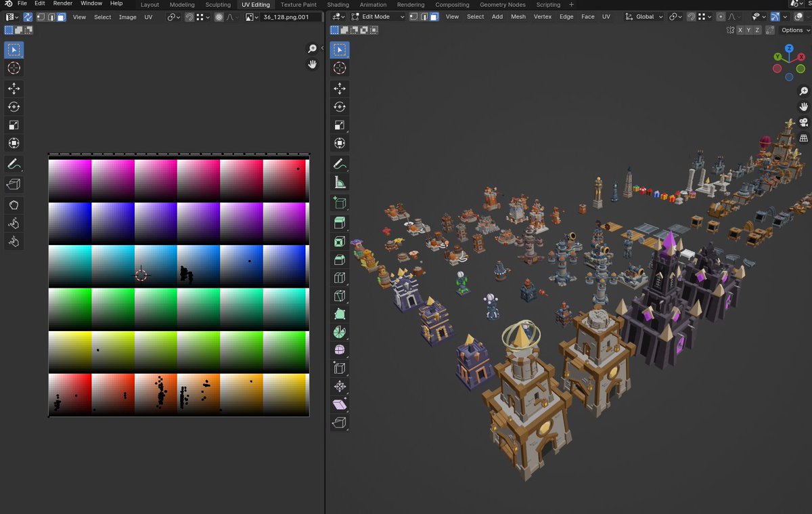Open the File menu
The image size is (812, 514).
tap(22, 4)
